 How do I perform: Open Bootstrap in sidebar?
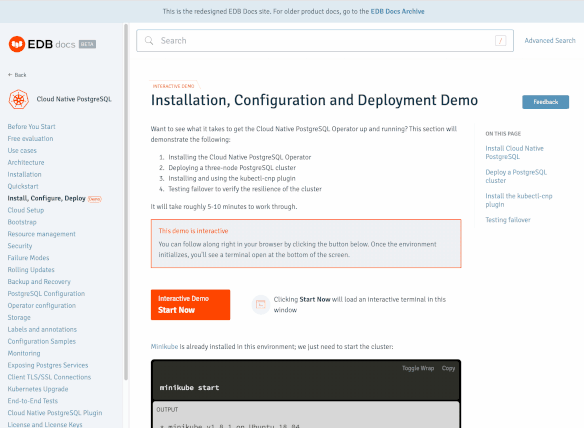22,222
